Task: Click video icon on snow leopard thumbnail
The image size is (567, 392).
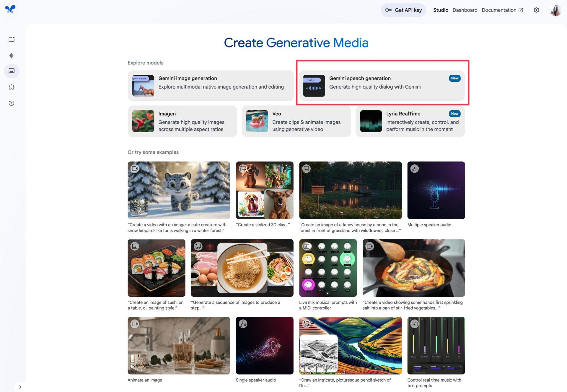Action: (135, 169)
